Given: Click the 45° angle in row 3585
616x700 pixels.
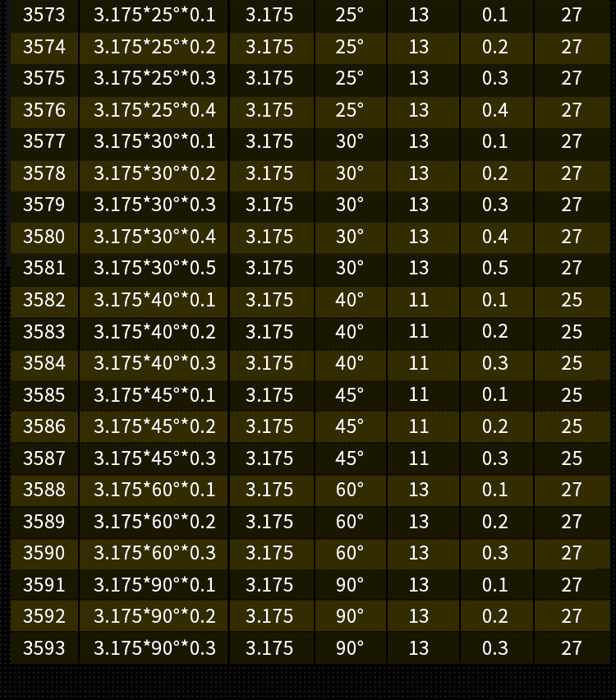Looking at the screenshot, I should (349, 395).
